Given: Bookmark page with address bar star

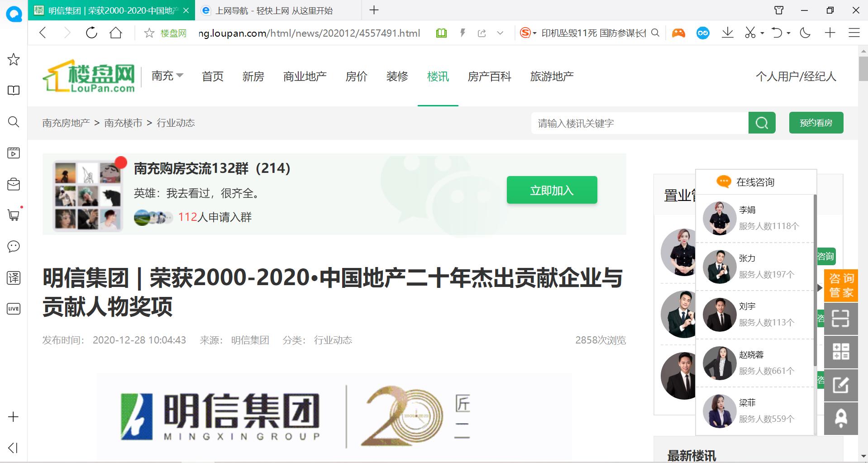Looking at the screenshot, I should pos(149,33).
